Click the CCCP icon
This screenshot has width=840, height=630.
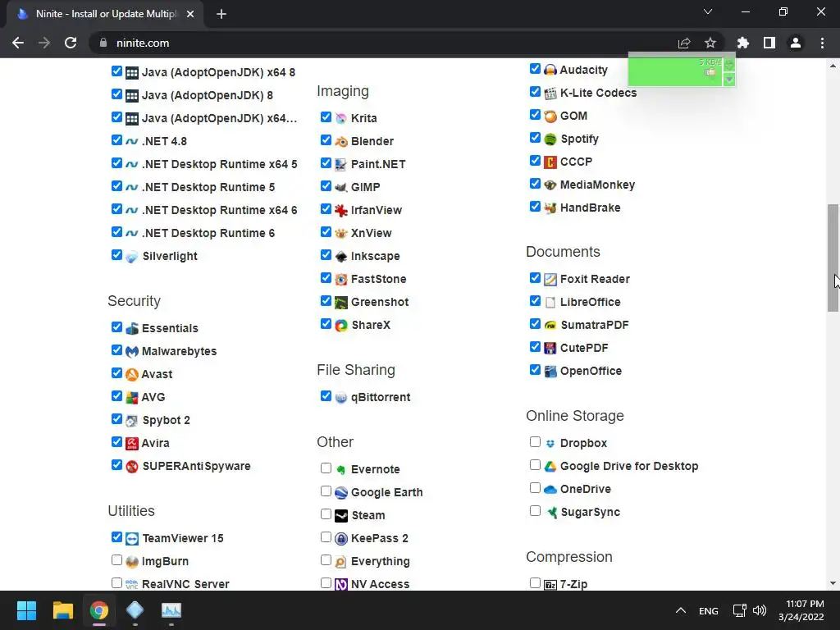pyautogui.click(x=550, y=162)
